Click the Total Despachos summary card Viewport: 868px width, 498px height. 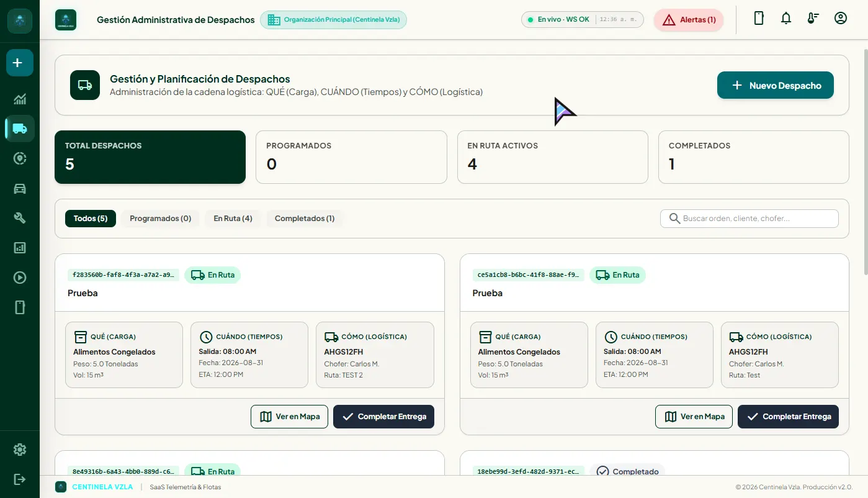coord(150,157)
